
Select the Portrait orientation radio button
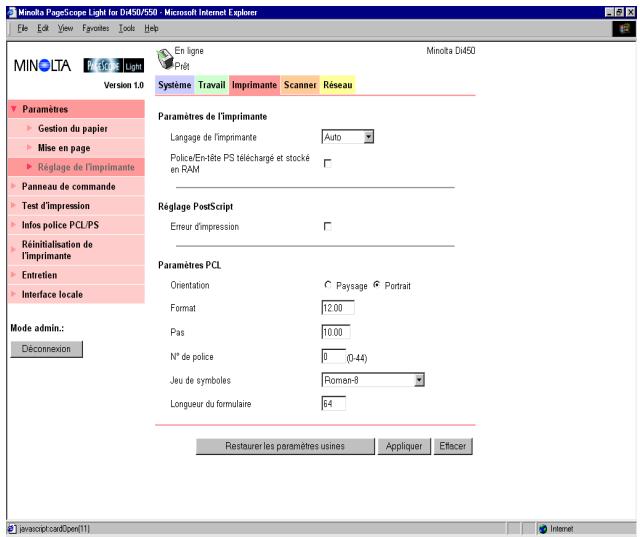click(377, 284)
